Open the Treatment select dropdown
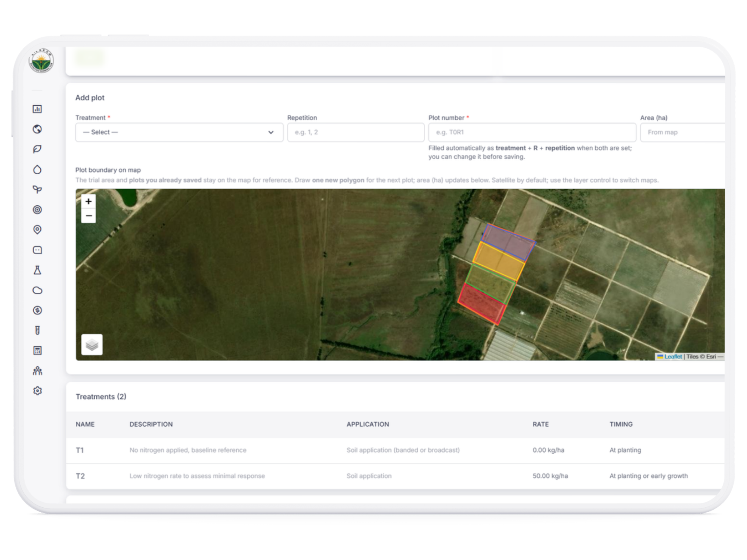747x560 pixels. (179, 133)
